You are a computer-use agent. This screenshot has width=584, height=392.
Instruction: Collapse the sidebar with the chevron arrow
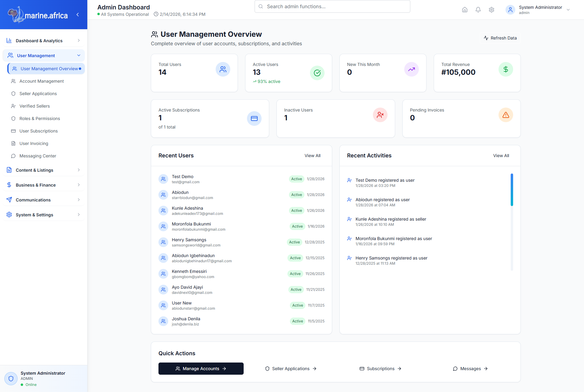(x=78, y=14)
